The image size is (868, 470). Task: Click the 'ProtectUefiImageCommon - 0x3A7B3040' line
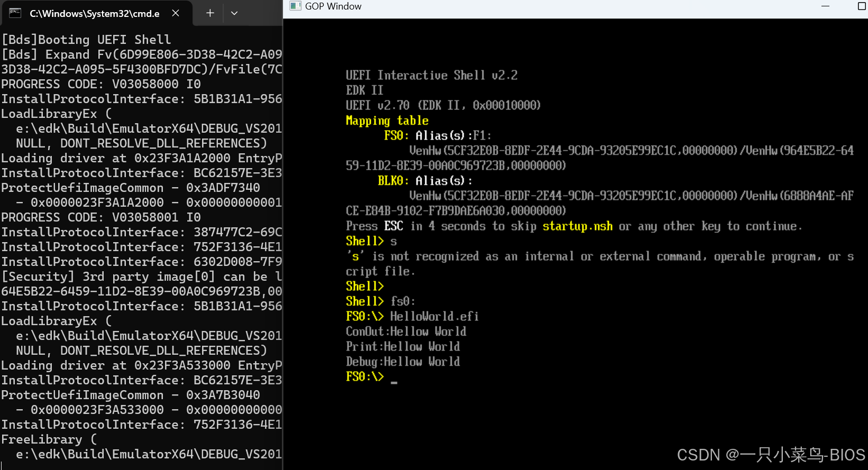[x=131, y=395]
